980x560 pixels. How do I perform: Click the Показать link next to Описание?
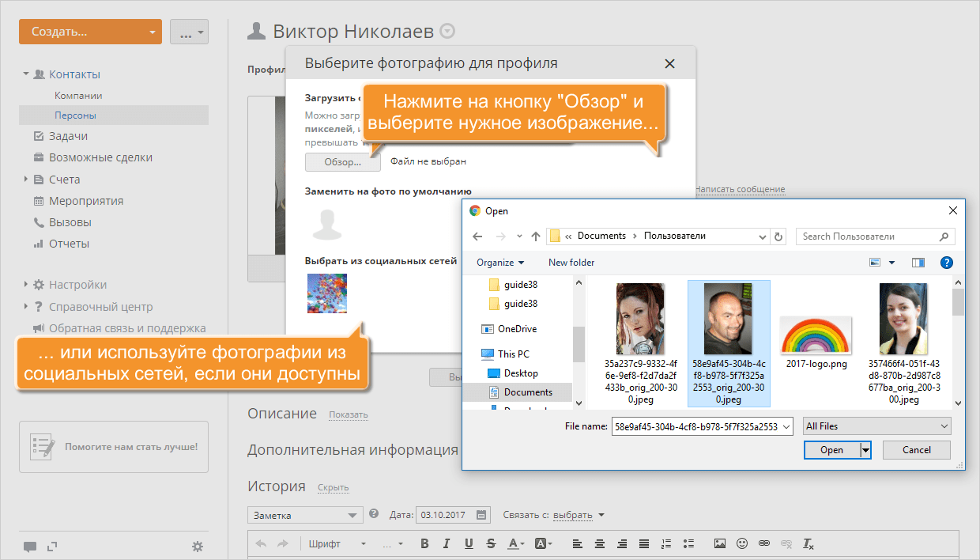[x=349, y=414]
